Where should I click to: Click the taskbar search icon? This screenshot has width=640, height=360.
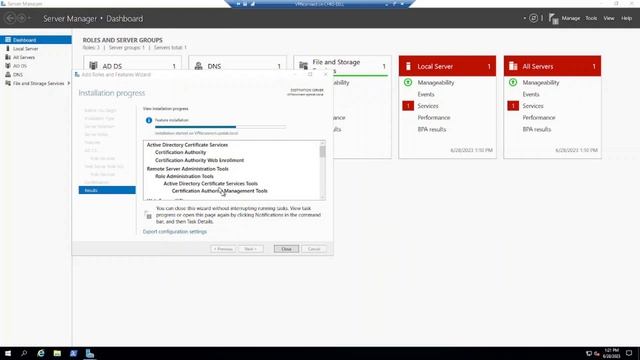pos(24,353)
